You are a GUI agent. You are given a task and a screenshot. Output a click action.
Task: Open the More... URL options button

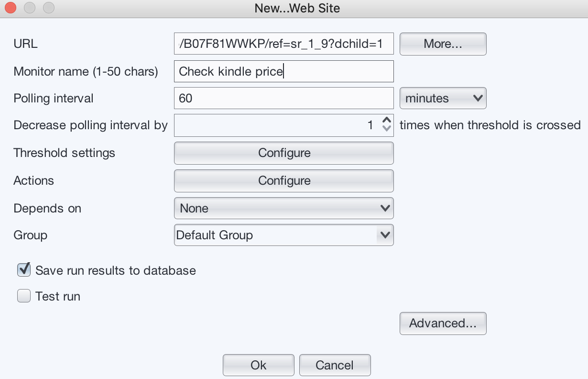tap(443, 44)
